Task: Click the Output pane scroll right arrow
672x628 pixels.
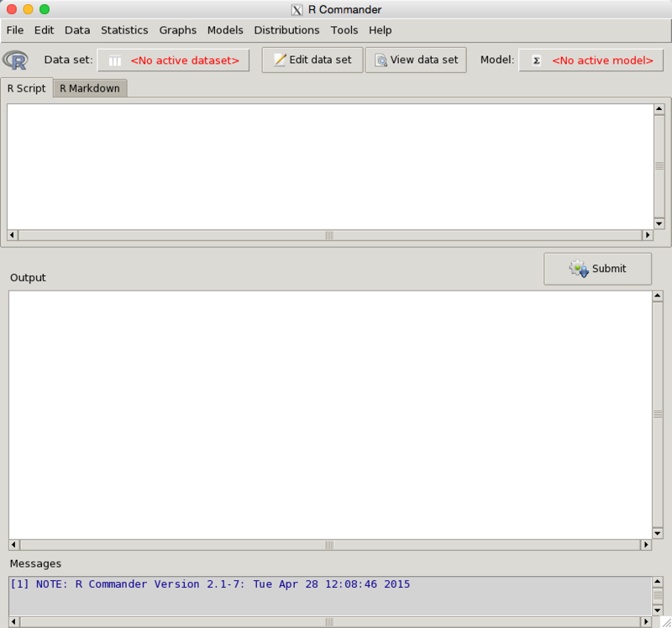Action: pyautogui.click(x=646, y=545)
